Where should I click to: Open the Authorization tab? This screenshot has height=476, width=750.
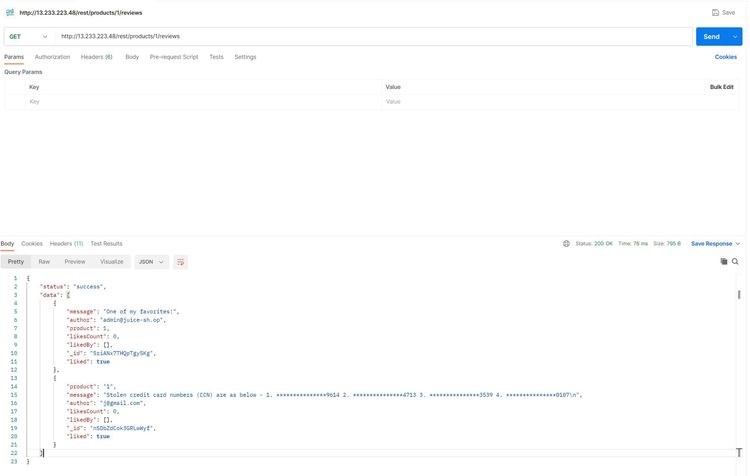click(52, 57)
